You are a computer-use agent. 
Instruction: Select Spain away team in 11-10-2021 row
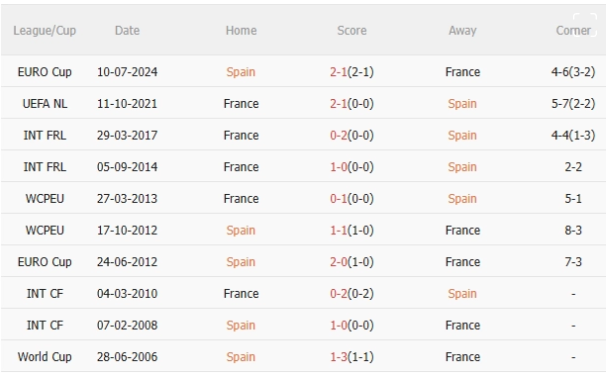[x=462, y=104]
